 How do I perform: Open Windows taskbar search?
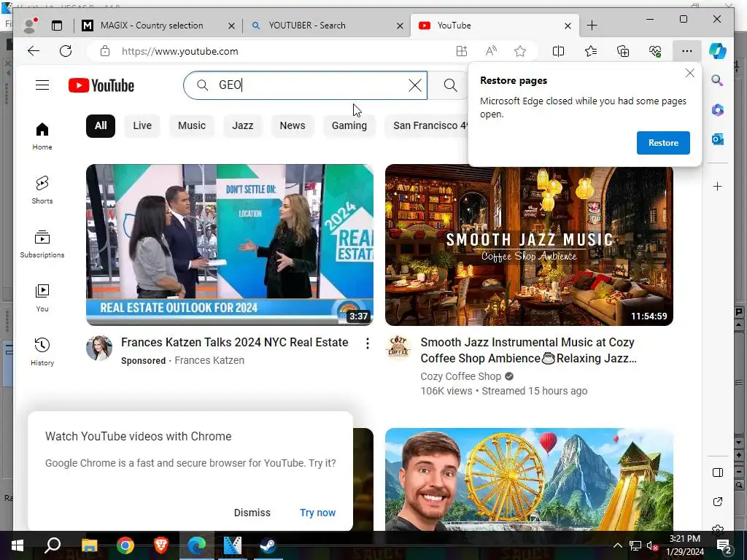click(x=53, y=545)
